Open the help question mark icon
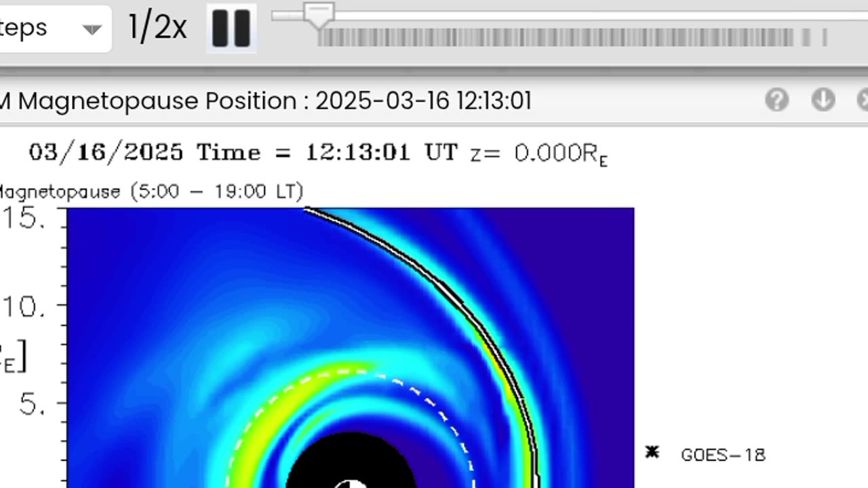The height and width of the screenshot is (488, 868). [776, 100]
